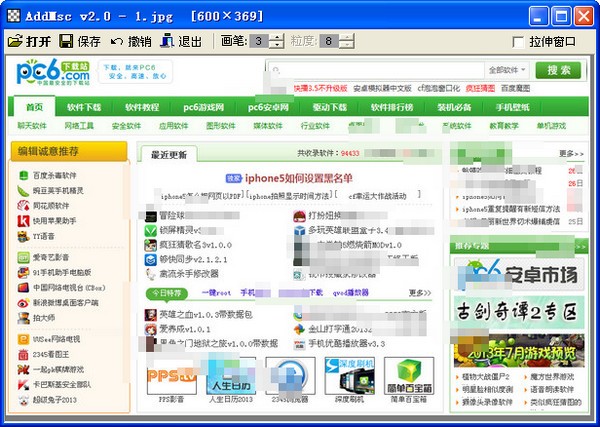The height and width of the screenshot is (427, 600).
Task: Open the 网络工具 category link
Action: click(79, 126)
